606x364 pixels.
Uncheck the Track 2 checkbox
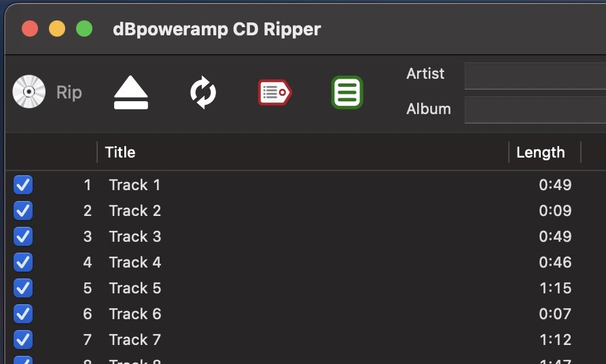(x=23, y=211)
